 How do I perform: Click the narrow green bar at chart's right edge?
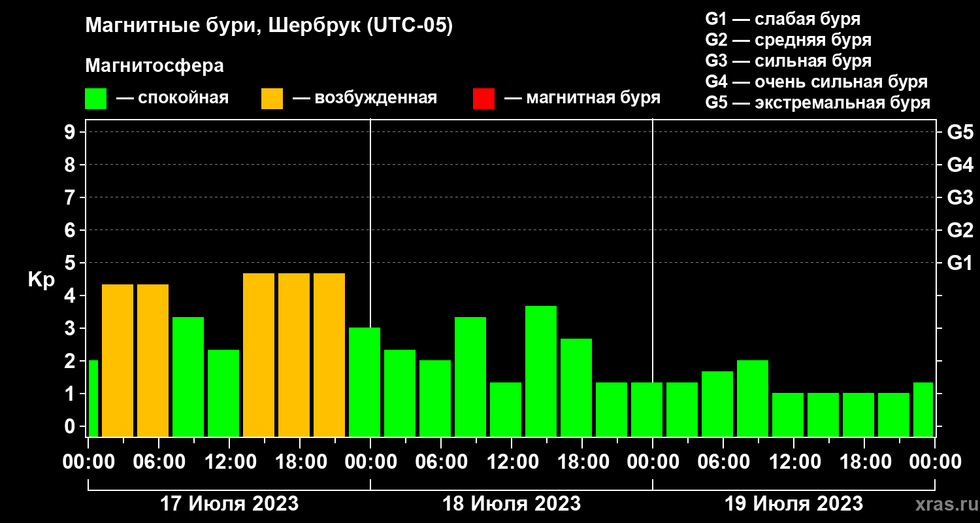[923, 409]
